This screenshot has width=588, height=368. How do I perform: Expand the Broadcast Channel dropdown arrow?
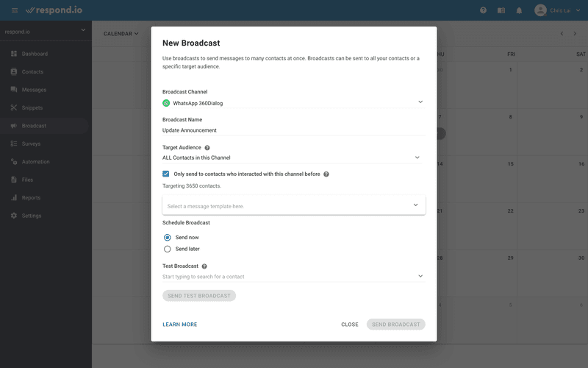coord(420,102)
